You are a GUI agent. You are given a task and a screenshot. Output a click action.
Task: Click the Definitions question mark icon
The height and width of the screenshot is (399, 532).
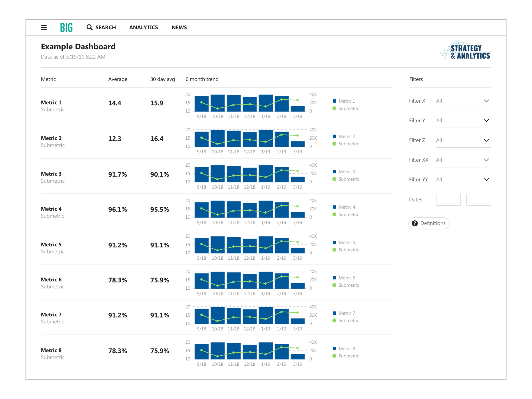[x=415, y=223]
